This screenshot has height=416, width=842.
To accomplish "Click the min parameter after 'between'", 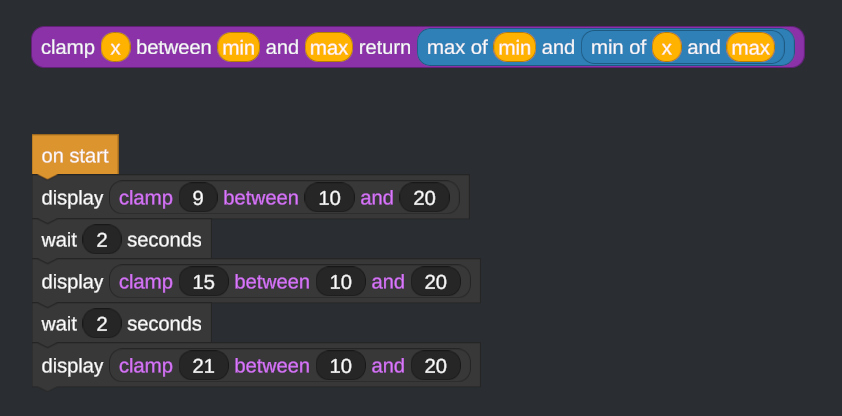I will point(238,47).
